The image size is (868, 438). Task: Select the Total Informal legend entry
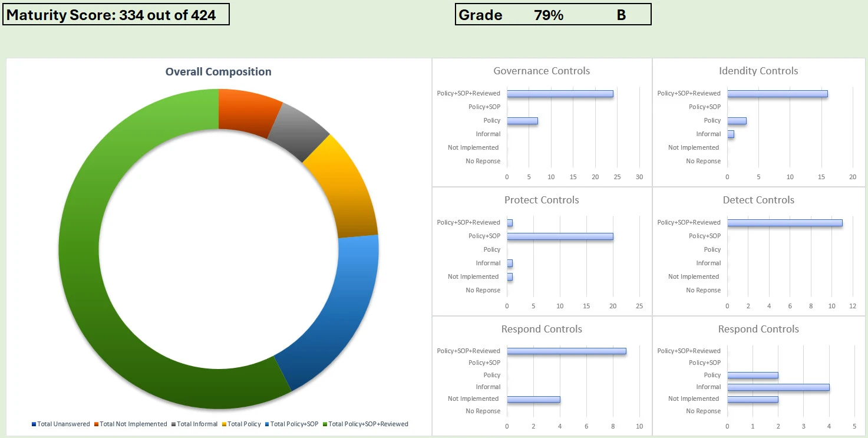point(194,424)
